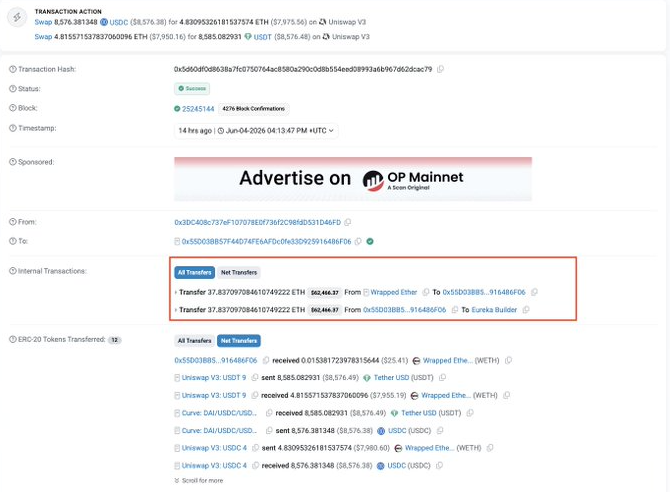This screenshot has height=492, width=670.
Task: Expand second internal transfer to Eureka Builder
Action: click(x=176, y=310)
